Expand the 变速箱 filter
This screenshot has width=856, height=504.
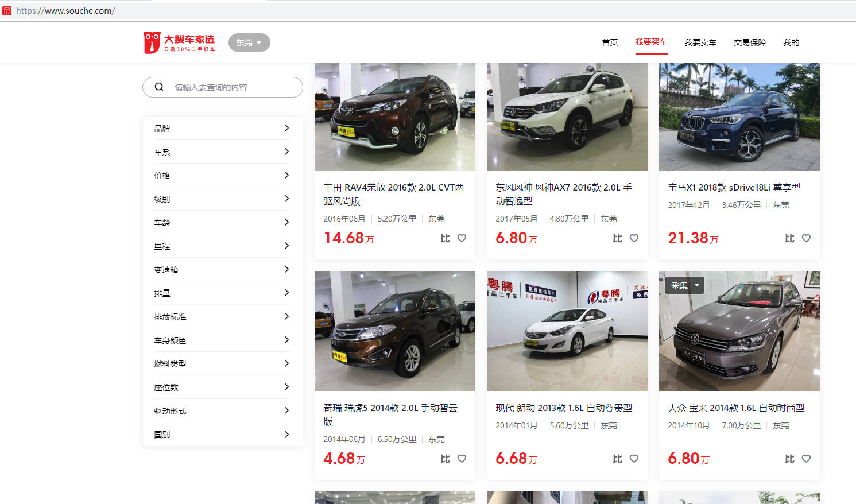point(223,269)
